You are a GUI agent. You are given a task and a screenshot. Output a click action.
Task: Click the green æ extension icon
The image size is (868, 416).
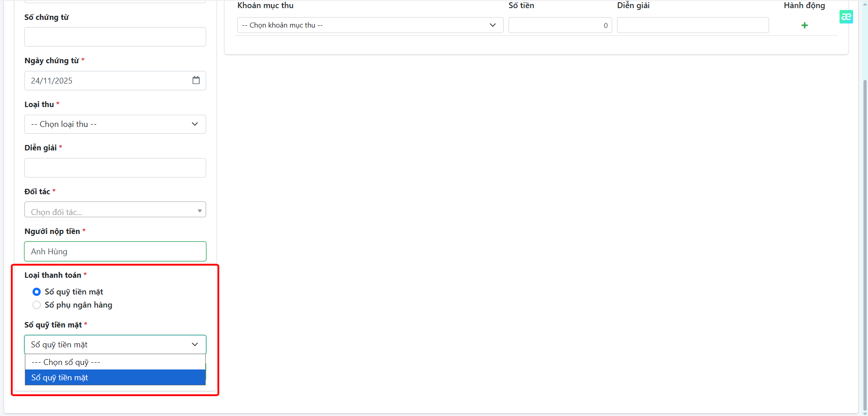pos(846,17)
